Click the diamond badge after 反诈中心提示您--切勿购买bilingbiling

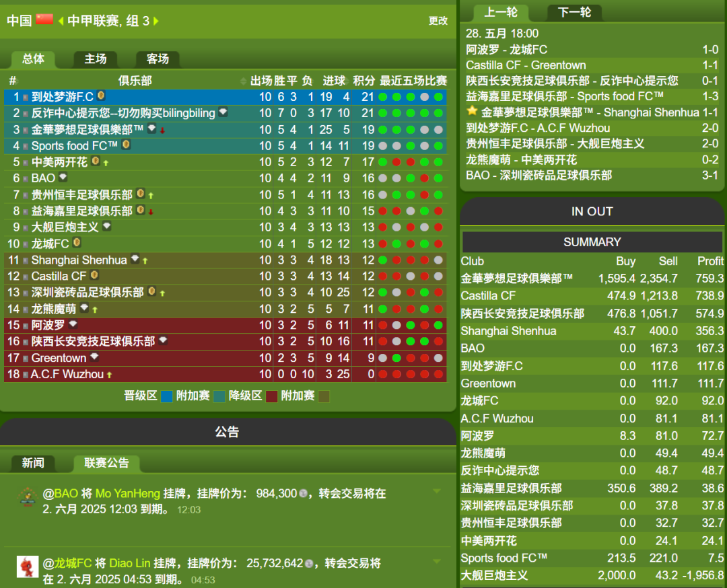click(x=223, y=112)
